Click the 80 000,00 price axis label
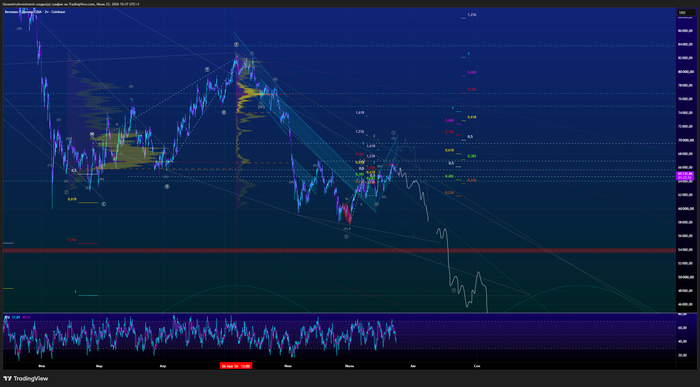Screen dimensions: 700x387 pyautogui.click(x=686, y=71)
